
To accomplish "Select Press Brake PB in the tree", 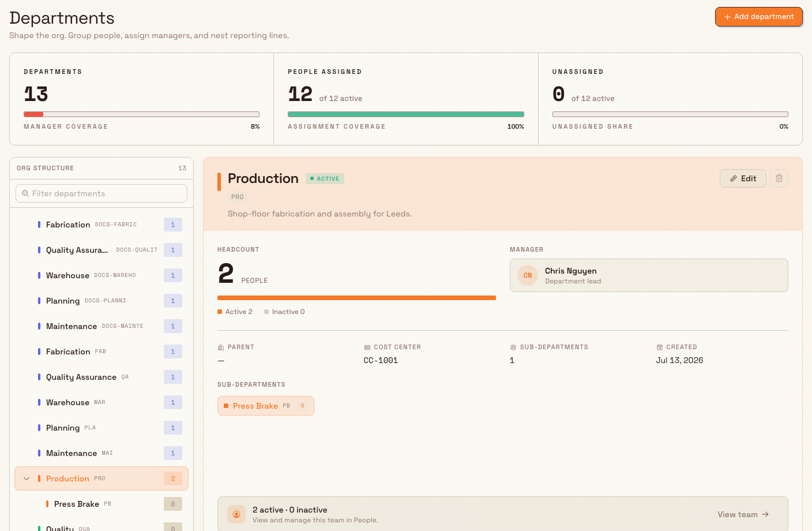I will [x=101, y=504].
